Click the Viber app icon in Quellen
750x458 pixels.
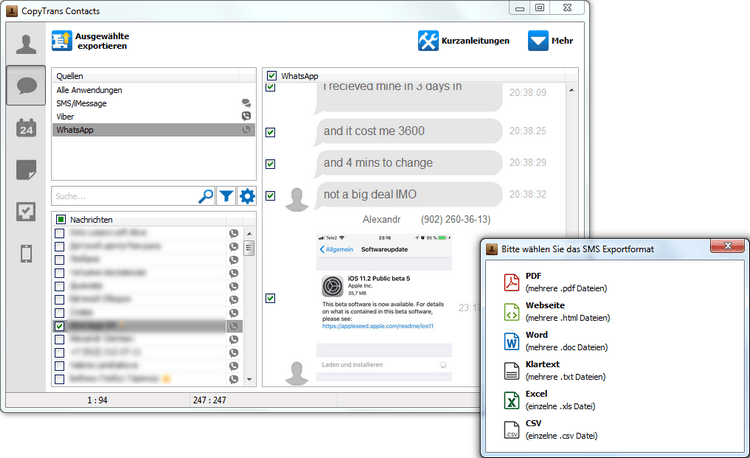[246, 116]
